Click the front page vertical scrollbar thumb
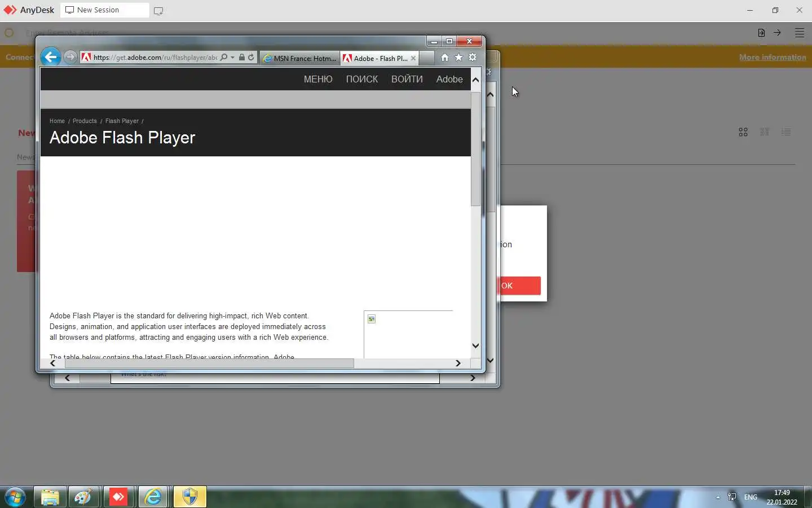 pyautogui.click(x=475, y=148)
